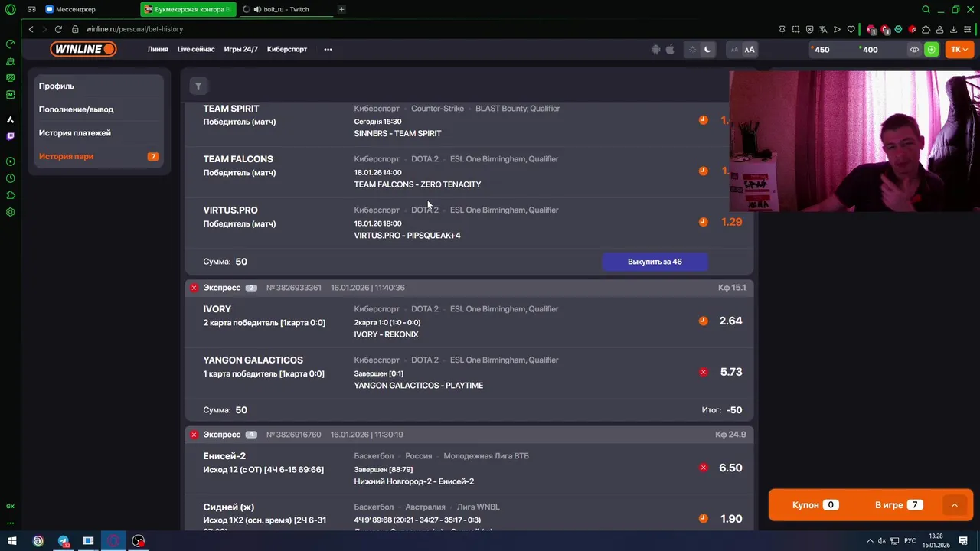Screen dimensions: 980x551
Task: Reload the current page
Action: (x=58, y=29)
